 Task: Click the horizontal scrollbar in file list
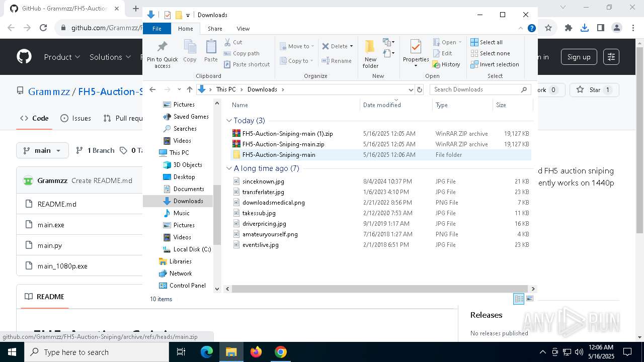(380, 289)
